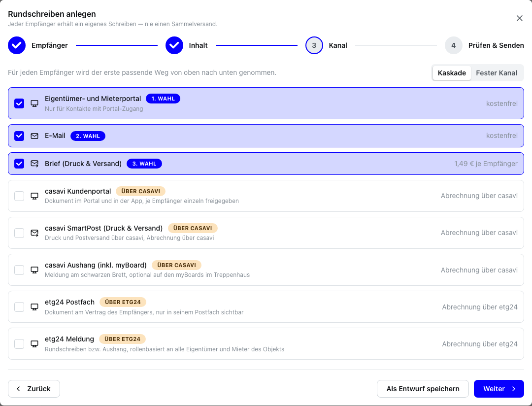Click the step 4 circle for Prüfen & Senden
The image size is (532, 406).
click(454, 45)
